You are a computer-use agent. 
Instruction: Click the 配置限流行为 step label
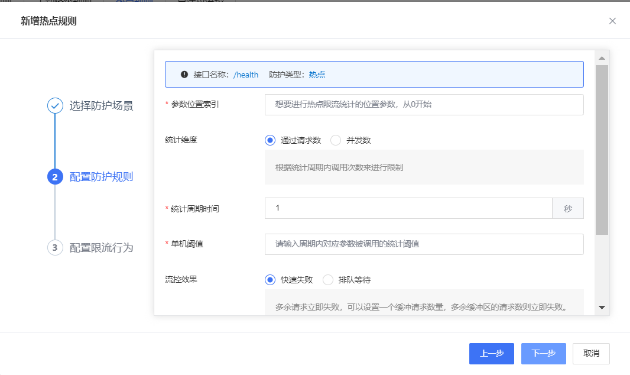click(x=101, y=248)
